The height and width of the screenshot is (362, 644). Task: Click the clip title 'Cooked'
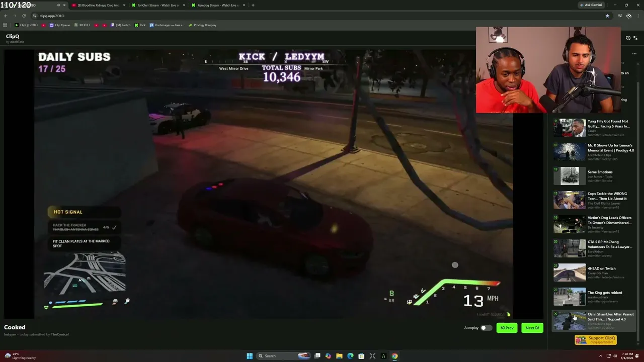[x=15, y=327]
